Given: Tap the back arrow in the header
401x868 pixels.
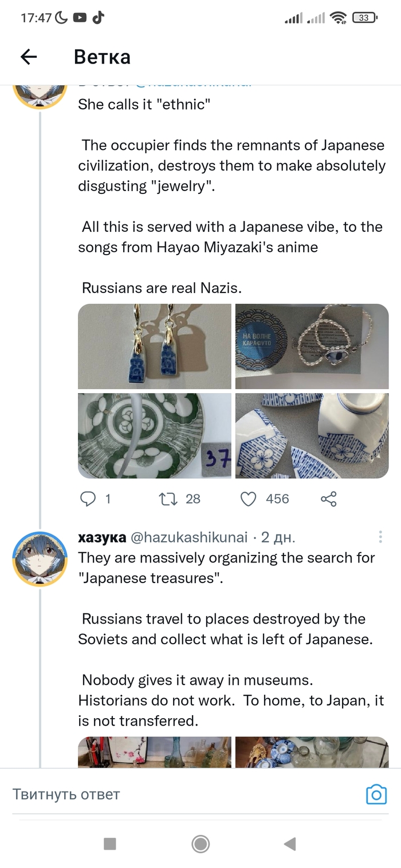Looking at the screenshot, I should [x=29, y=56].
